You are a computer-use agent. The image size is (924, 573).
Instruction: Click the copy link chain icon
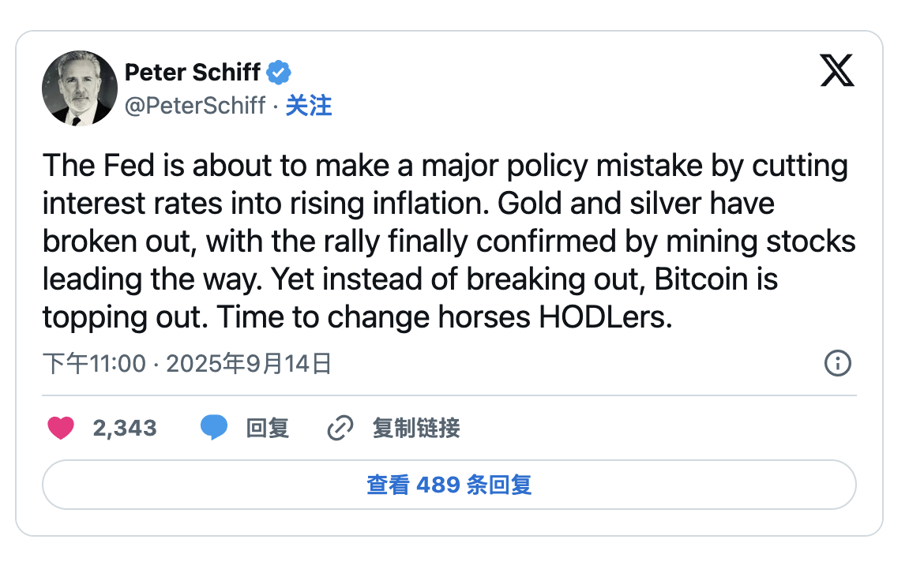[340, 429]
